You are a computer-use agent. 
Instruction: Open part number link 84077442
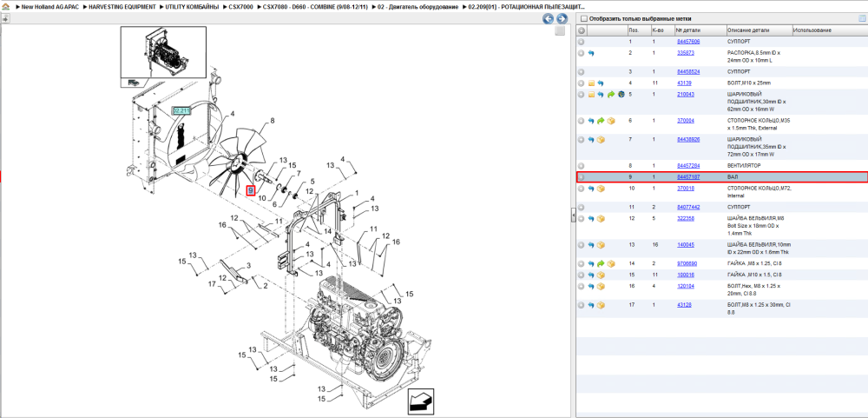[x=688, y=207]
